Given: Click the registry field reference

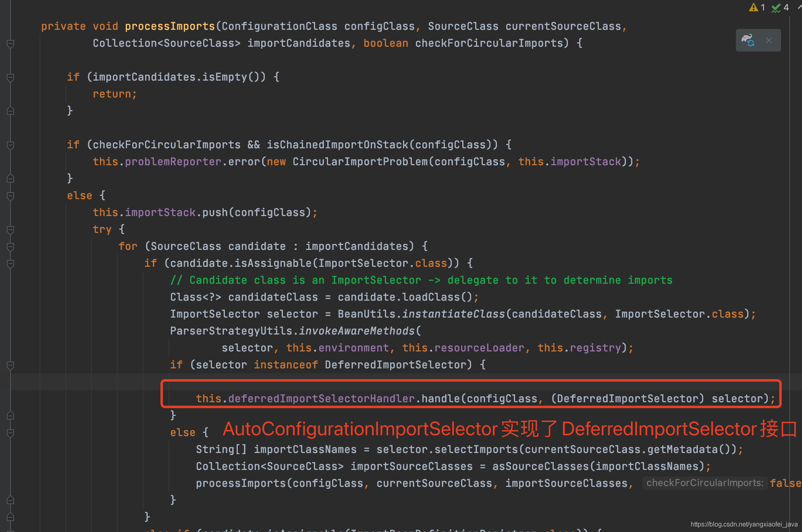Looking at the screenshot, I should point(596,348).
